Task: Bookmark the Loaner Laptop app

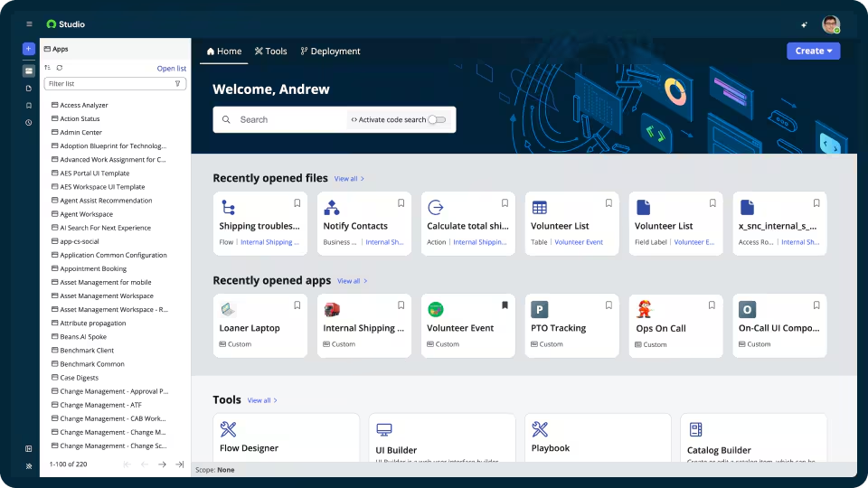Action: point(297,305)
